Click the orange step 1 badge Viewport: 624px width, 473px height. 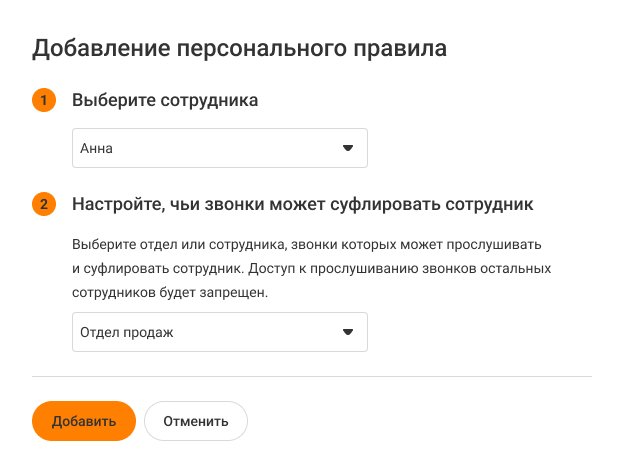click(44, 101)
